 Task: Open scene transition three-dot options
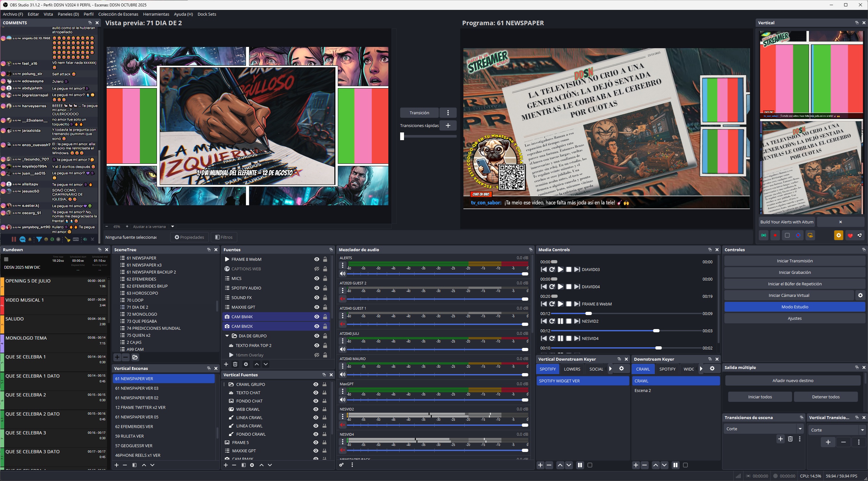click(800, 439)
